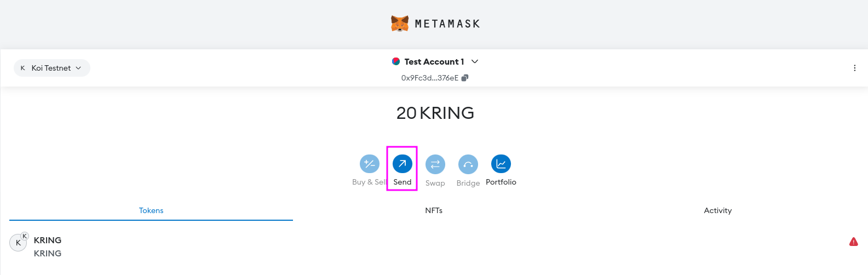This screenshot has width=868, height=275.
Task: Copy the account address via copy icon
Action: point(465,78)
